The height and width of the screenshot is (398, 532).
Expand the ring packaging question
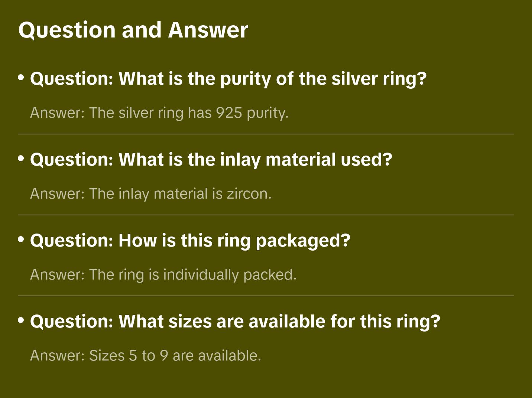[190, 241]
